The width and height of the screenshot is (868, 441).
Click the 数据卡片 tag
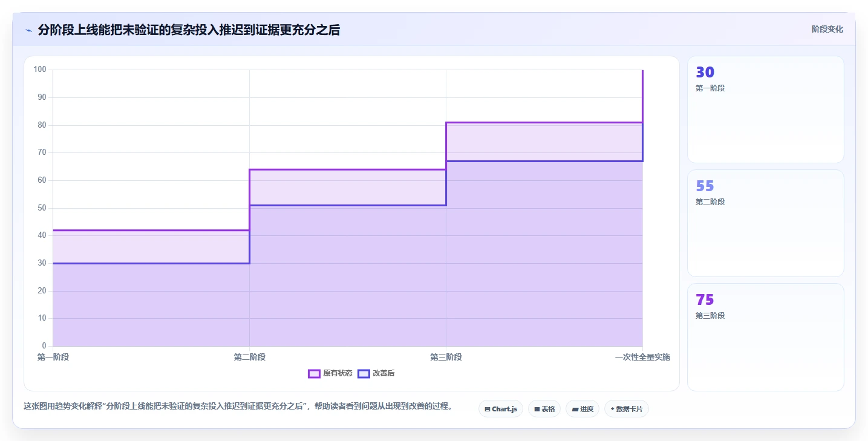coord(627,409)
